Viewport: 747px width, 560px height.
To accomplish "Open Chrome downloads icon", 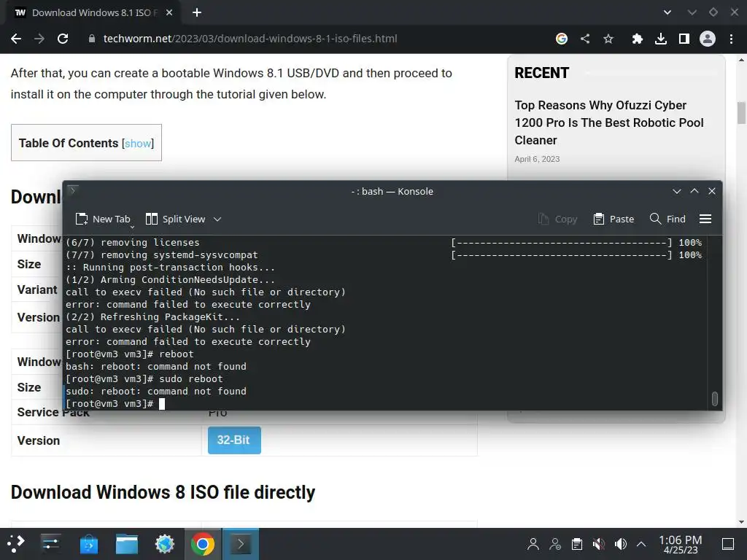I will pyautogui.click(x=661, y=39).
